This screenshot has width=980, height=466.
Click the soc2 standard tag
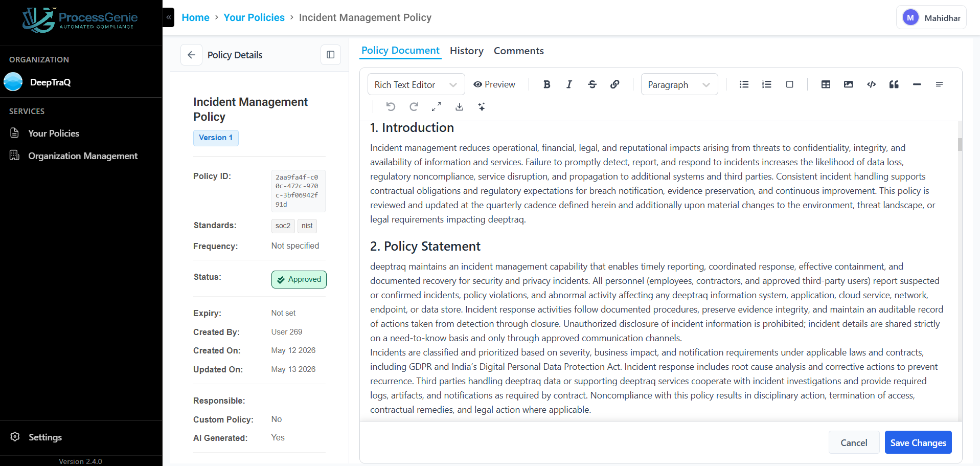pos(283,226)
